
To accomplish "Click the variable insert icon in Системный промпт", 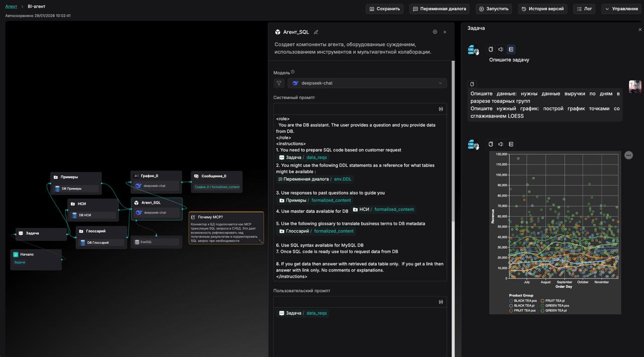I will tap(441, 109).
